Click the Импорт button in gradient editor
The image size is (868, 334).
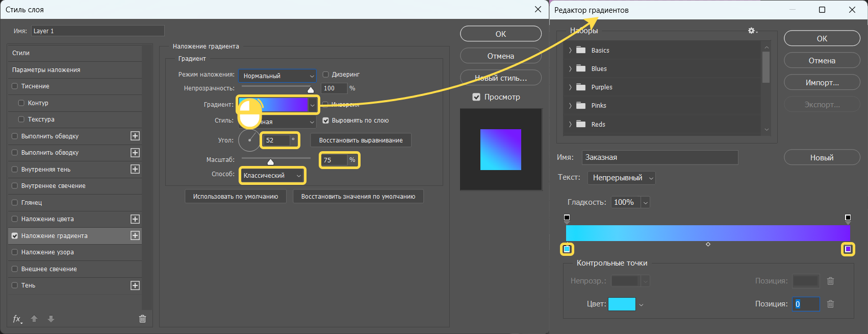tap(822, 83)
